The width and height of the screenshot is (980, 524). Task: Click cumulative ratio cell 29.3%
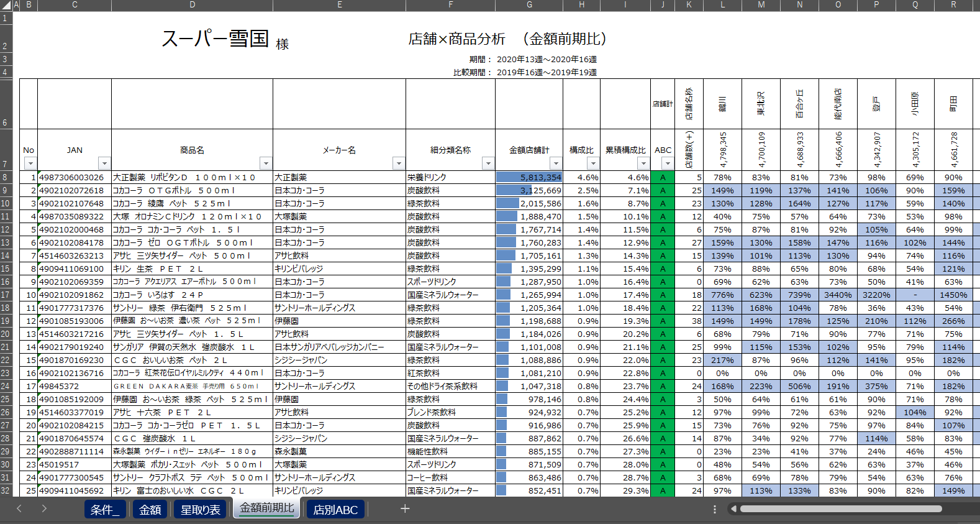tap(625, 490)
